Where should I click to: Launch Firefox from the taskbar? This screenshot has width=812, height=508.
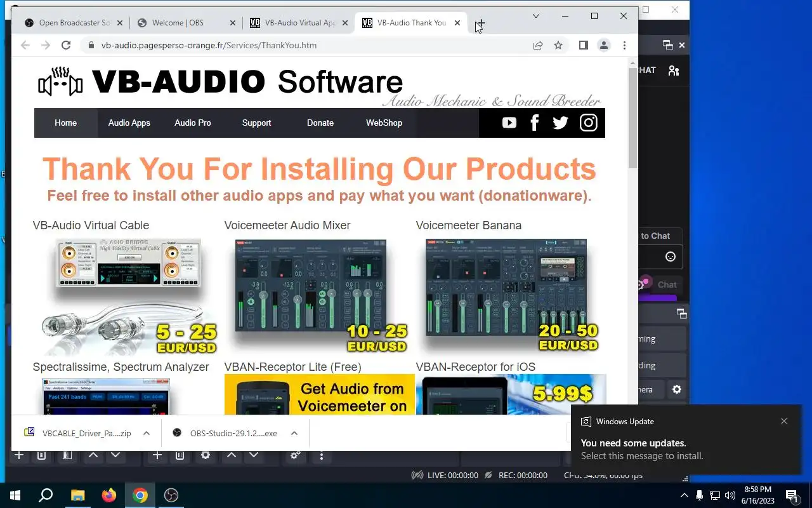pos(109,495)
